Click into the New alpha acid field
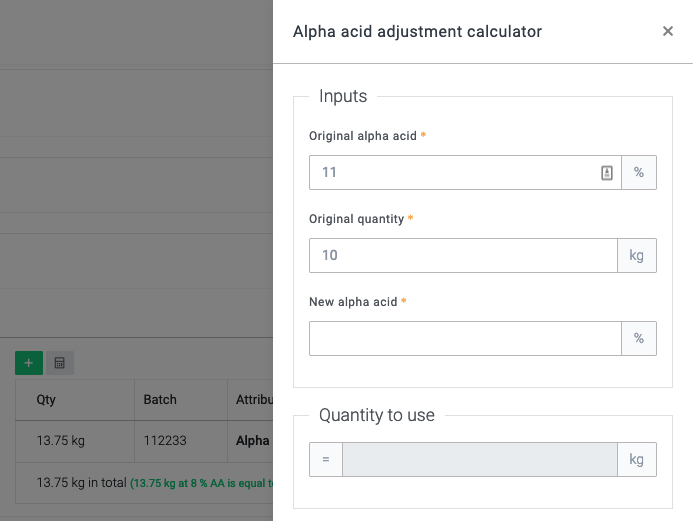The height and width of the screenshot is (521, 693). click(464, 339)
